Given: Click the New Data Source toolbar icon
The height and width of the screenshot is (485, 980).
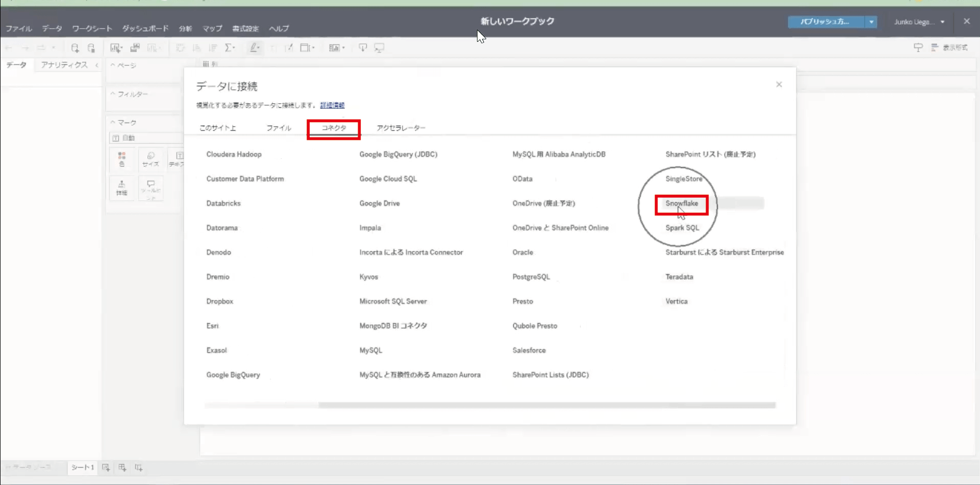Looking at the screenshot, I should 75,48.
